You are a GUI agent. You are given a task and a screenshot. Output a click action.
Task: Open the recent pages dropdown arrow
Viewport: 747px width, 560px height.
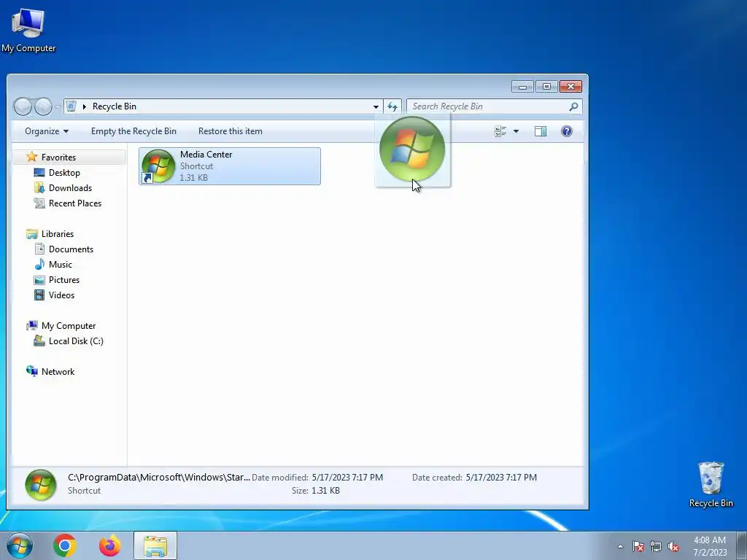[57, 106]
